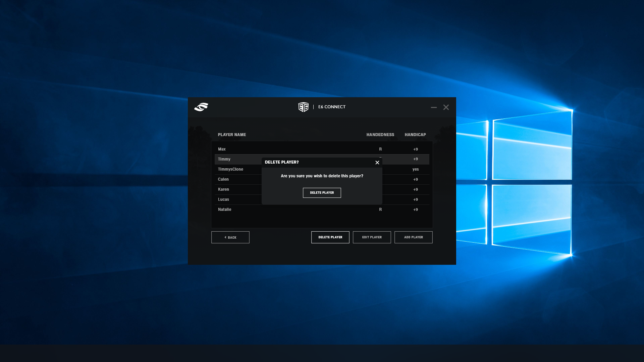Select player Lucas
644x362 pixels.
[x=223, y=199]
